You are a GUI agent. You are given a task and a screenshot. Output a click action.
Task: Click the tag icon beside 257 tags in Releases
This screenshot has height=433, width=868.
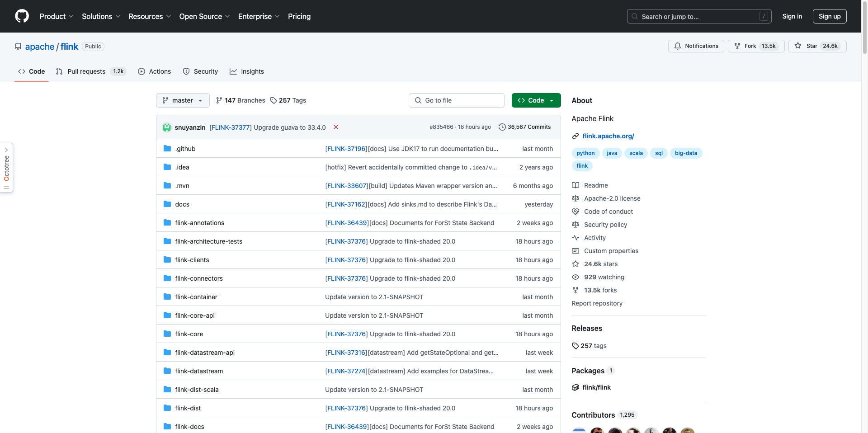coord(576,346)
